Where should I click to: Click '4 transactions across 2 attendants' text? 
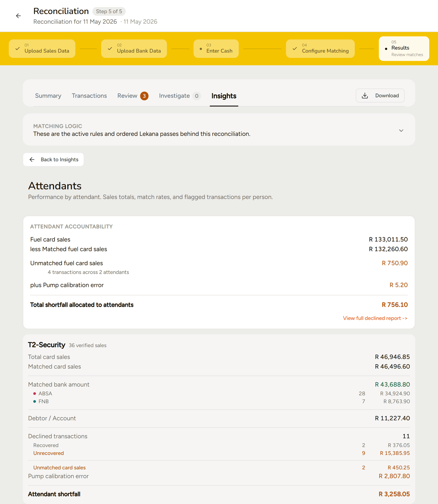pos(88,272)
